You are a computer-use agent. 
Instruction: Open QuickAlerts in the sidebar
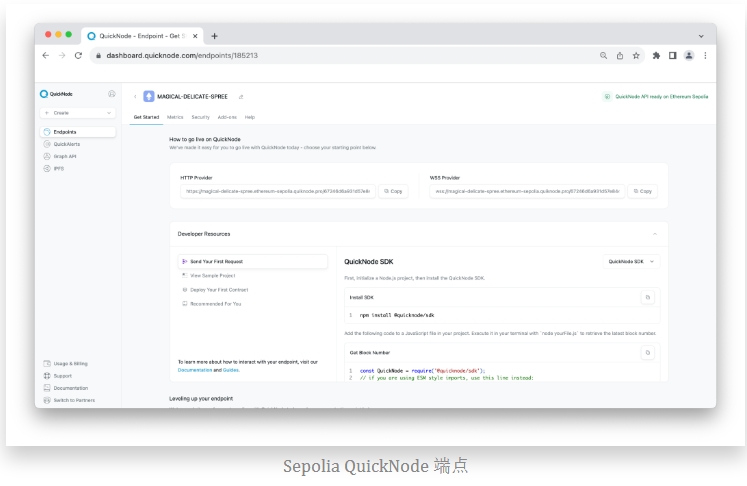coord(62,144)
